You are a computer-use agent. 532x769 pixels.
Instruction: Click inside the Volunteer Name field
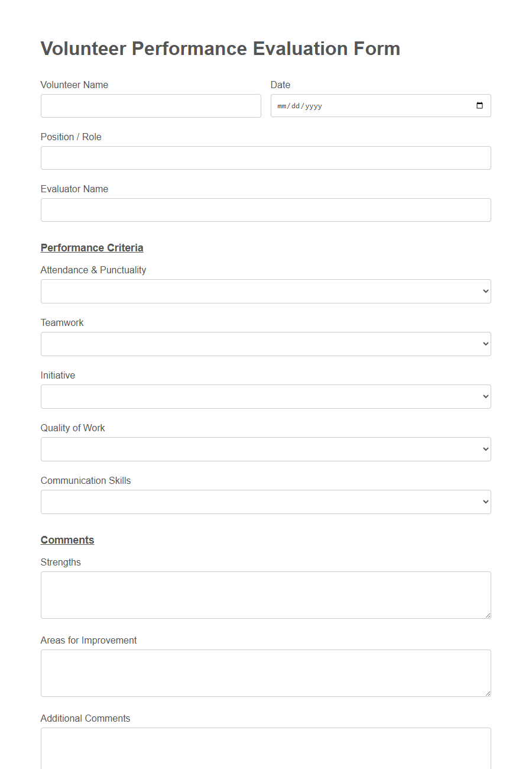pos(151,105)
